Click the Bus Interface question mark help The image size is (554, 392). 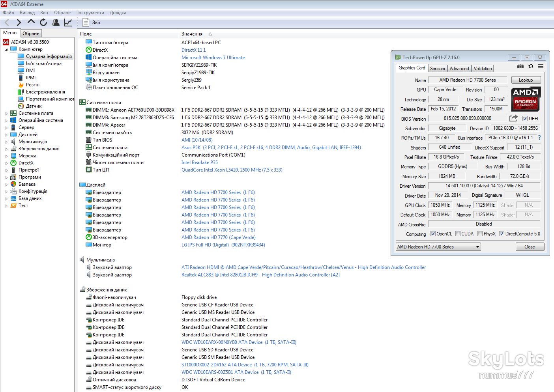point(539,138)
